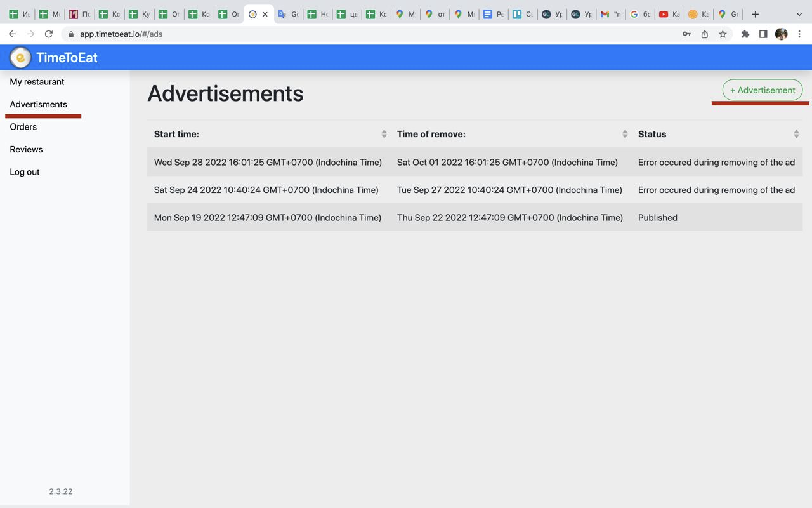
Task: Select remove time Thu Sep 22 2022 cell
Action: coord(510,217)
